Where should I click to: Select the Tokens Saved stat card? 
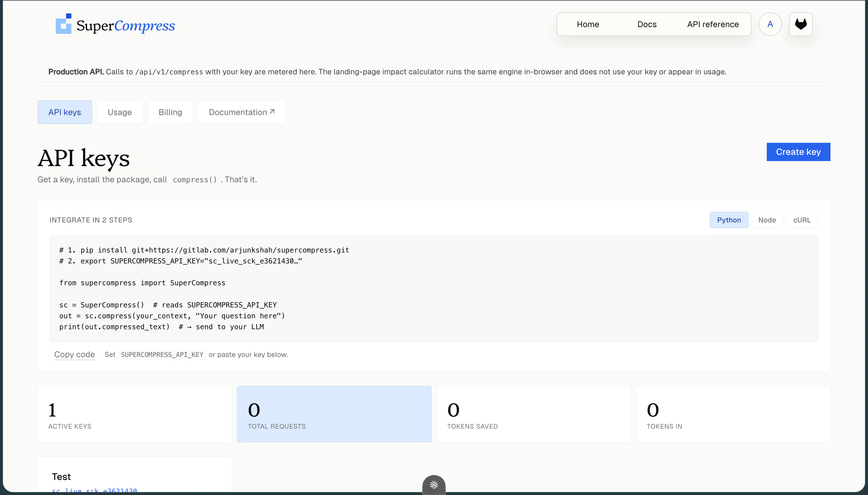tap(533, 414)
